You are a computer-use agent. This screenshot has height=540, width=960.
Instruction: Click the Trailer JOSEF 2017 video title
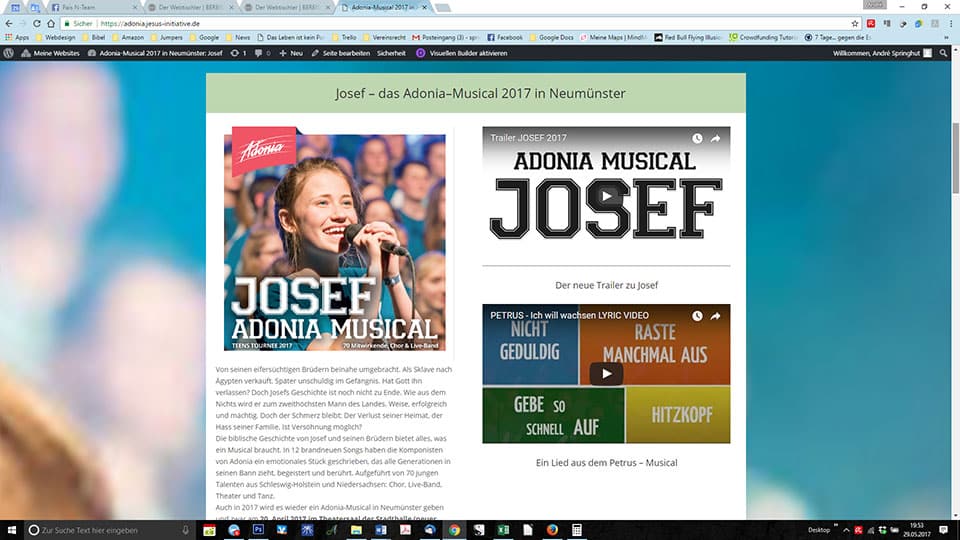tap(528, 138)
